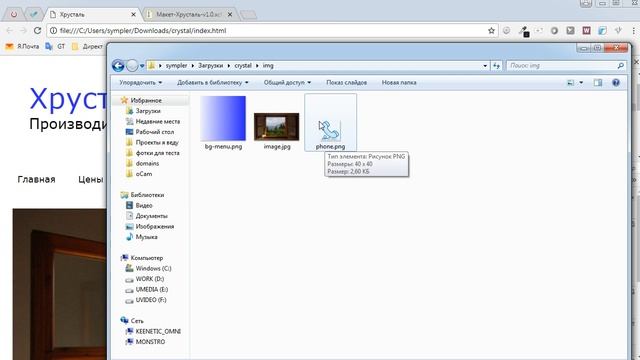This screenshot has width=640, height=360.
Task: Go back with Explorer's Back arrow
Action: pyautogui.click(x=118, y=65)
